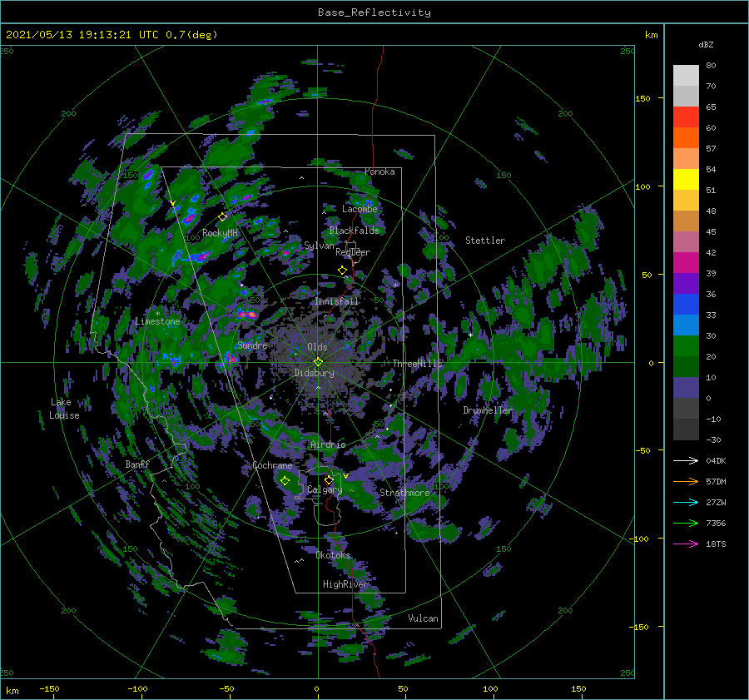749x700 pixels.
Task: Pick the orange 57-60 dBZ legend swatch
Action: [x=686, y=138]
